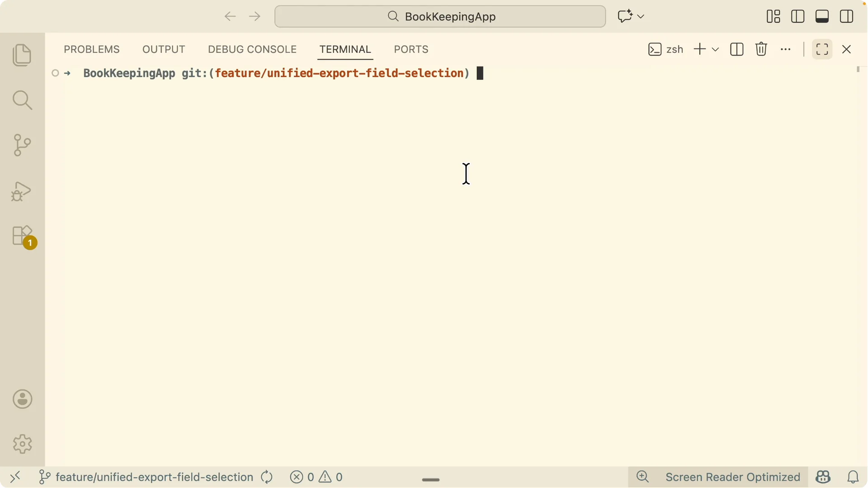This screenshot has height=488, width=868.
Task: Open the Accounts menu icon
Action: click(x=22, y=399)
